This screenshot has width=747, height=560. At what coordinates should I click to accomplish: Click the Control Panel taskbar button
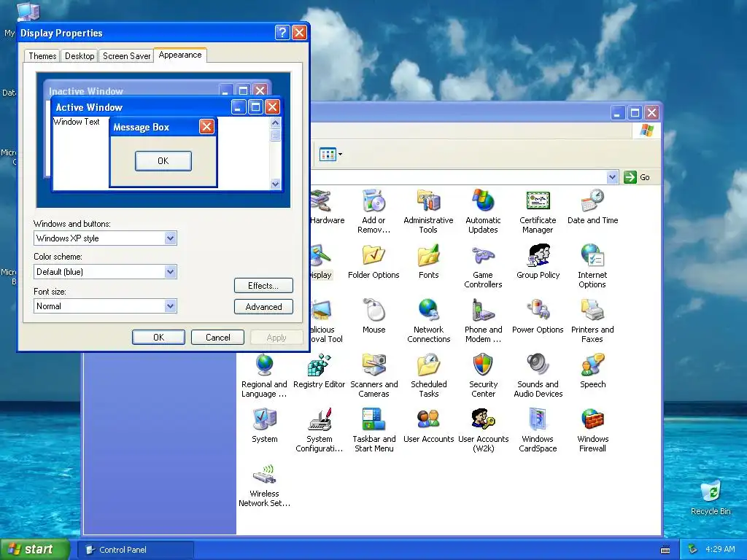[x=136, y=550]
